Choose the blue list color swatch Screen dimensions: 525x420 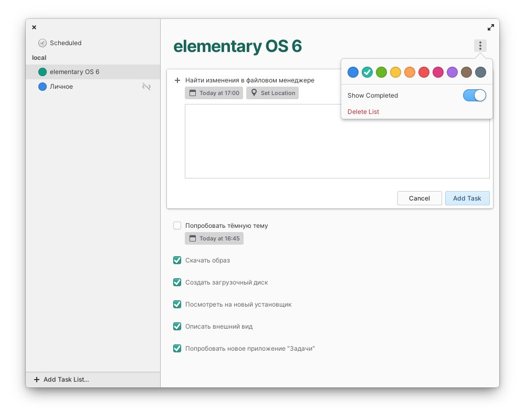[x=353, y=72]
